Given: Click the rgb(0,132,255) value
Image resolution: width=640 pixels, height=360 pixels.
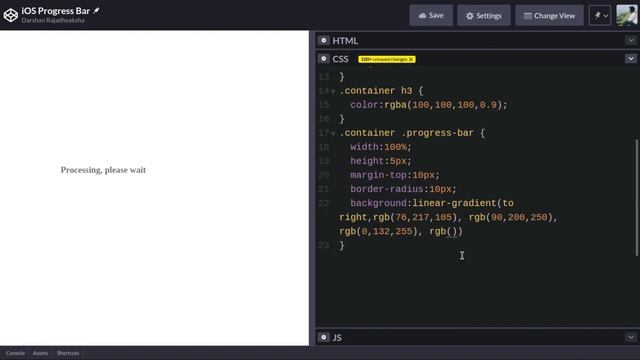Looking at the screenshot, I should click(378, 231).
